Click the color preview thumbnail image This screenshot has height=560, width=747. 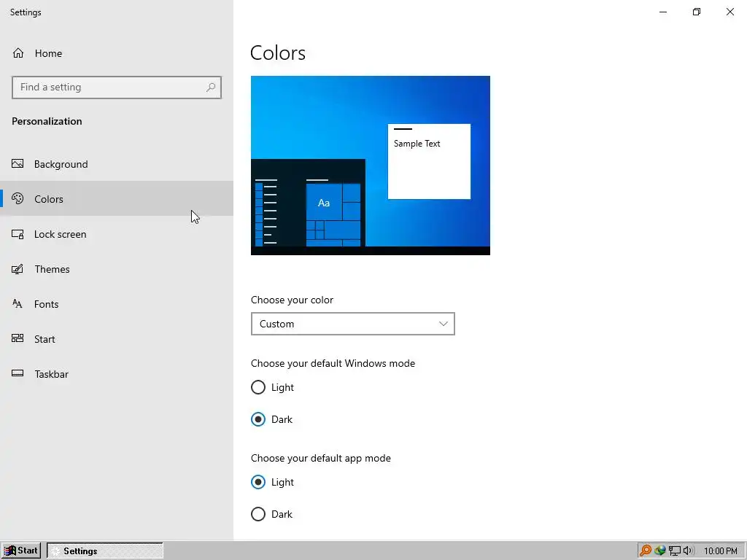[x=370, y=166]
